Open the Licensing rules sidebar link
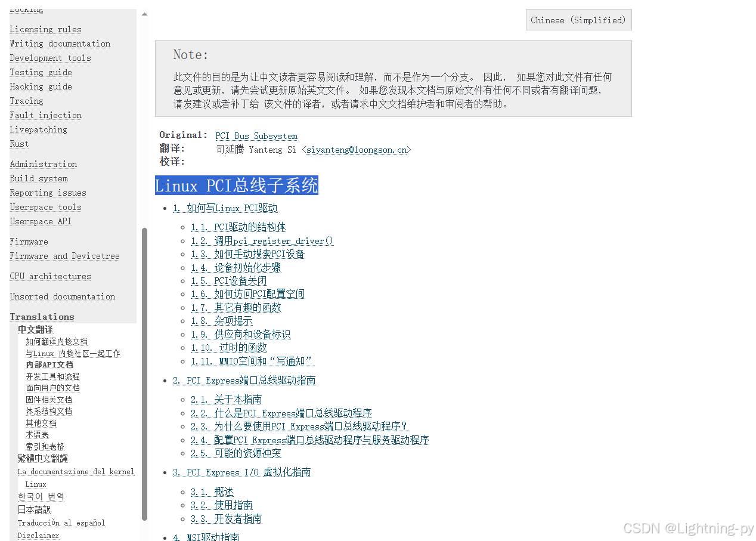Image resolution: width=756 pixels, height=541 pixels. tap(45, 29)
